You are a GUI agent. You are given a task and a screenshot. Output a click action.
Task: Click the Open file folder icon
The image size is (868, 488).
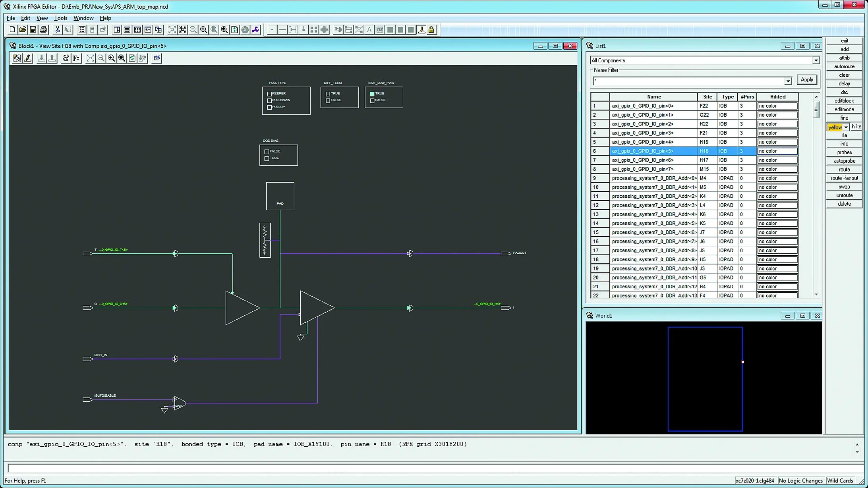point(23,30)
